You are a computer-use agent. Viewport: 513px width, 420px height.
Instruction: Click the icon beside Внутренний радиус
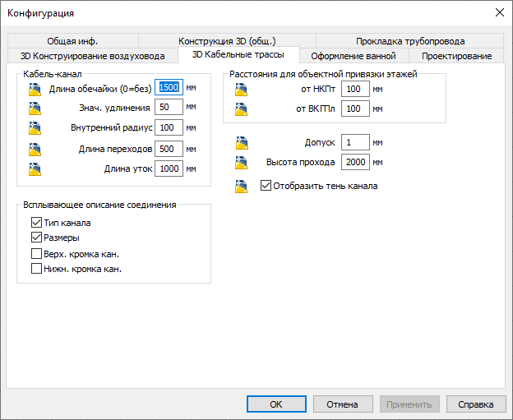(x=35, y=128)
